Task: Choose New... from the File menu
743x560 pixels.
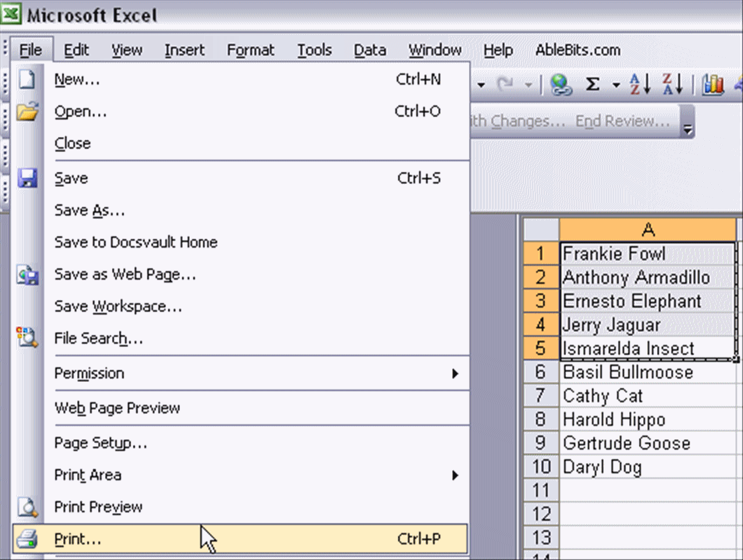Action: 240,80
